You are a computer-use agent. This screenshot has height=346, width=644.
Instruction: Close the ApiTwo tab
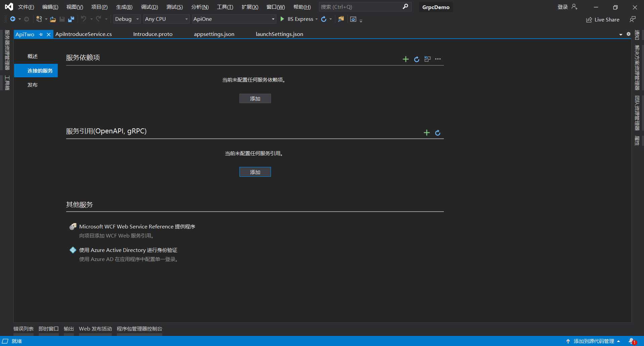(49, 34)
